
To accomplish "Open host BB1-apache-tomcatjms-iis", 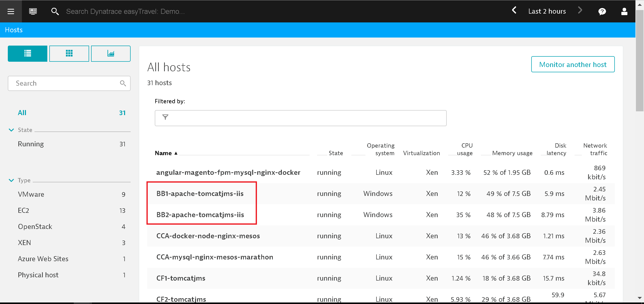I will coord(200,193).
